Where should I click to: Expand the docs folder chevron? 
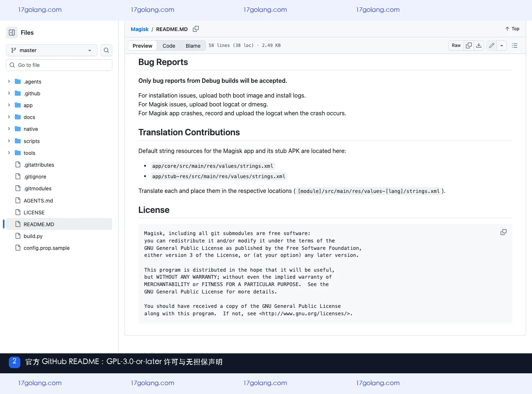pos(9,117)
